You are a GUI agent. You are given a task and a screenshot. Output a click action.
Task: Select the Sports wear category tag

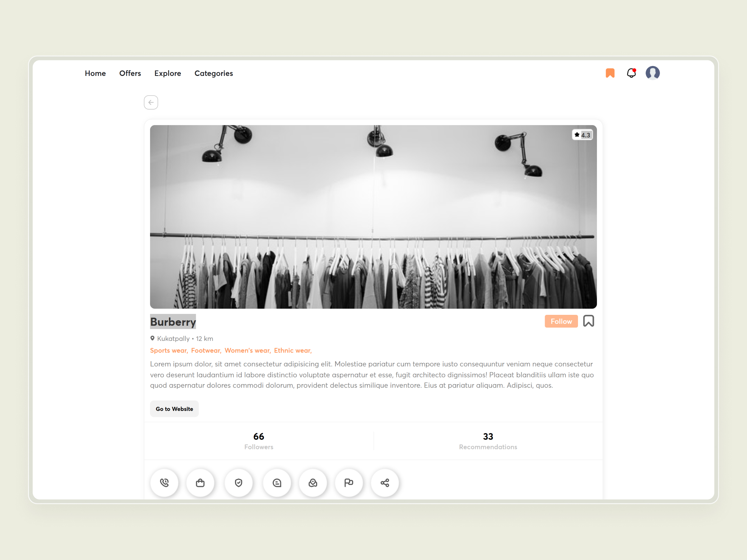click(168, 350)
